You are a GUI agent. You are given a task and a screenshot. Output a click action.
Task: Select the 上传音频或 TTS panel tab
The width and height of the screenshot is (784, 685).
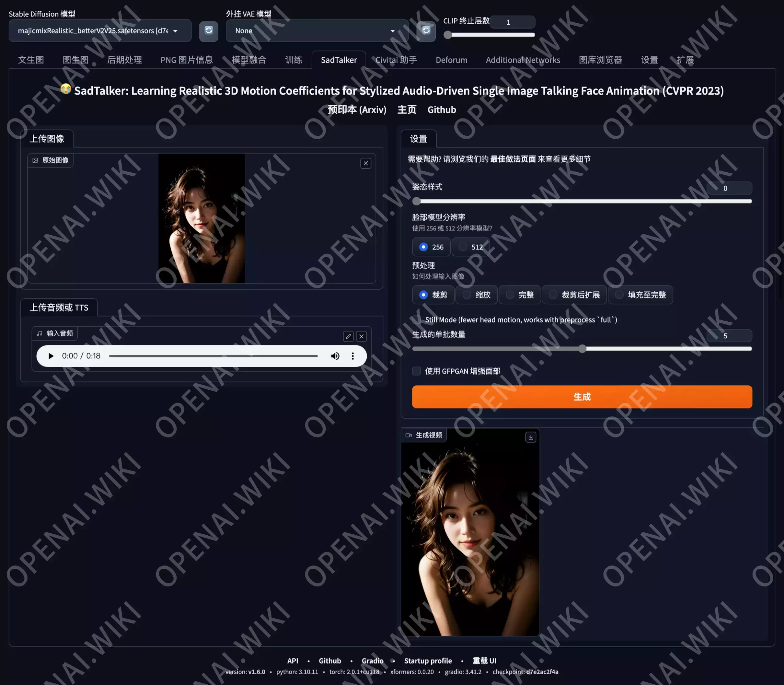coord(59,308)
